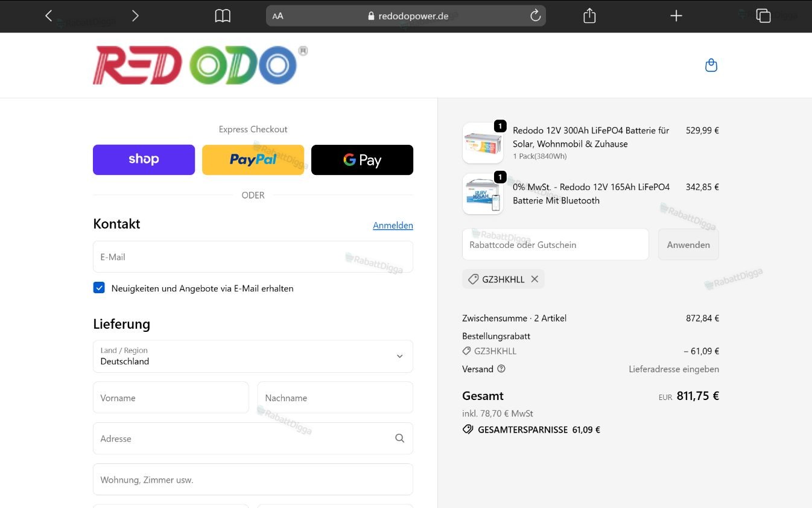Focus the Vorname input field
This screenshot has height=508, width=812.
171,398
